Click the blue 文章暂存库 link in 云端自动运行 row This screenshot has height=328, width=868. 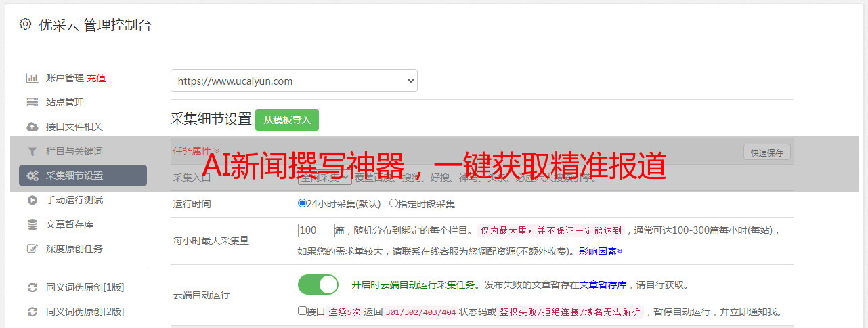pos(603,285)
